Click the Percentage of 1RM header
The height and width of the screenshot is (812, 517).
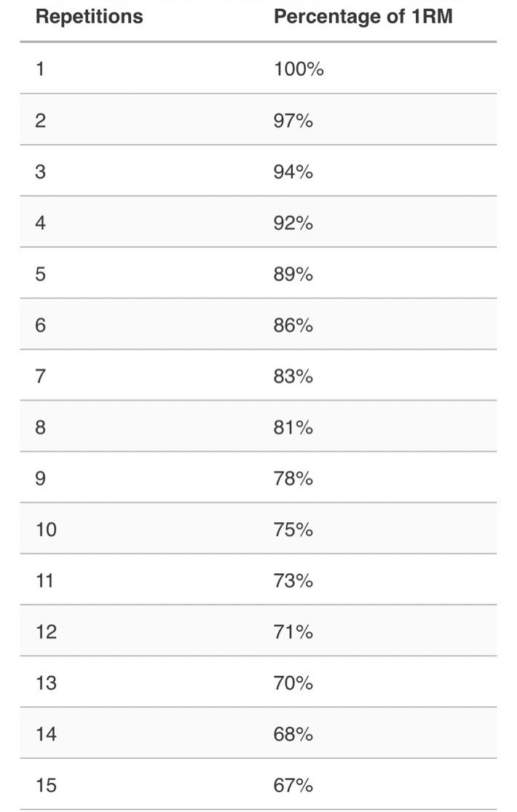tap(363, 17)
